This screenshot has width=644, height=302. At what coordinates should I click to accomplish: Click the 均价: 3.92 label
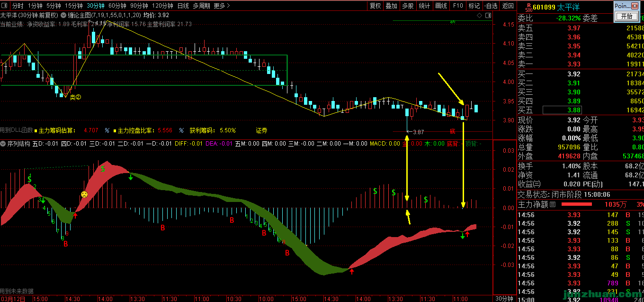(155, 15)
